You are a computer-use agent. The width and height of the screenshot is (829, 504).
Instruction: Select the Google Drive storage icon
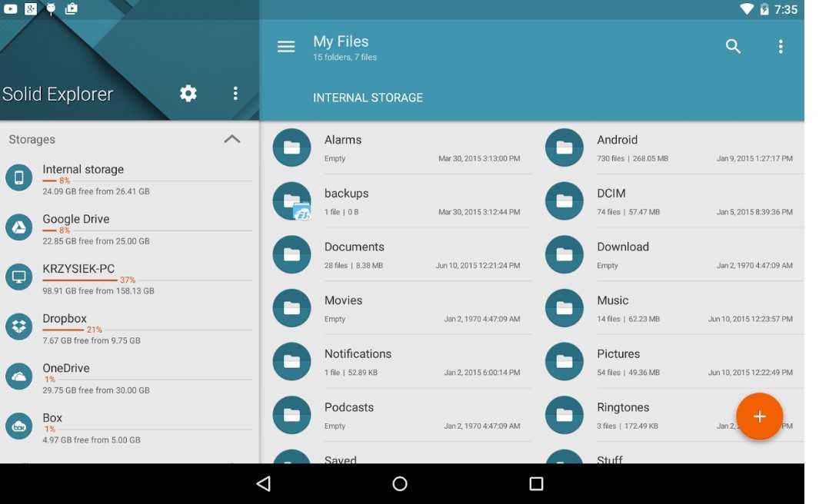(x=19, y=227)
